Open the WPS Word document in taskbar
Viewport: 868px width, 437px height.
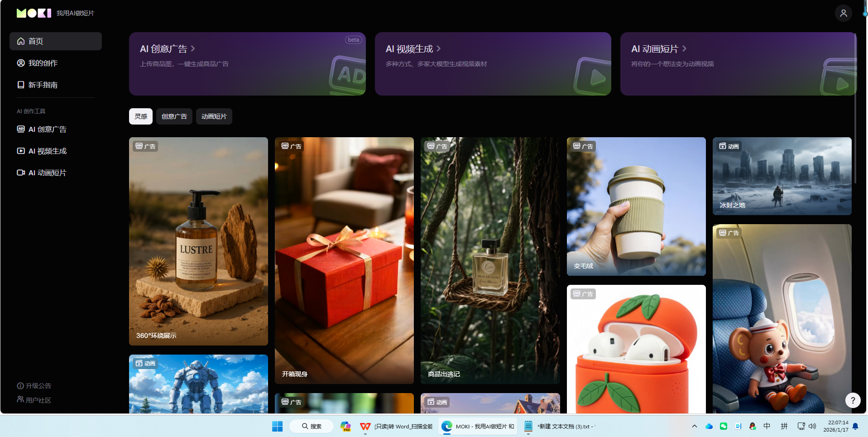397,426
